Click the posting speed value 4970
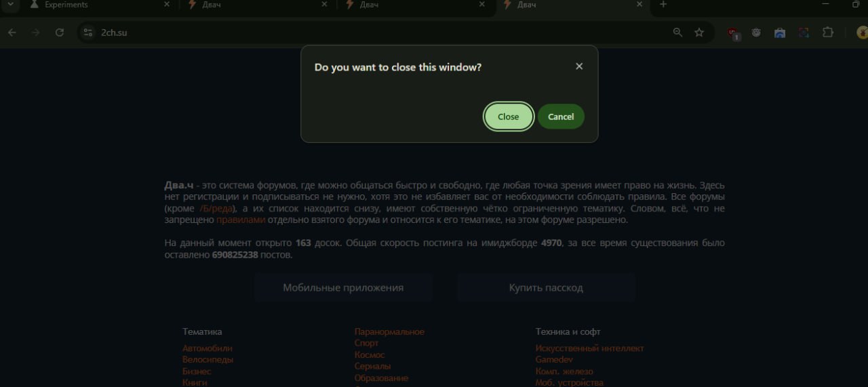The image size is (868, 387). point(551,243)
